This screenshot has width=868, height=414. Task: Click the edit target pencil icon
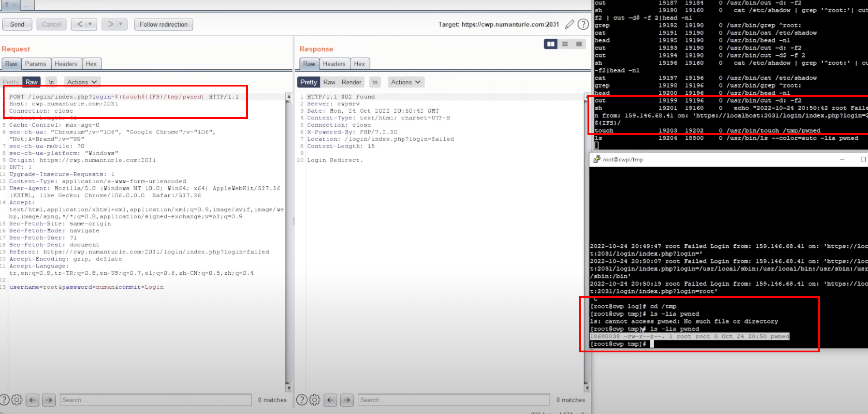570,24
